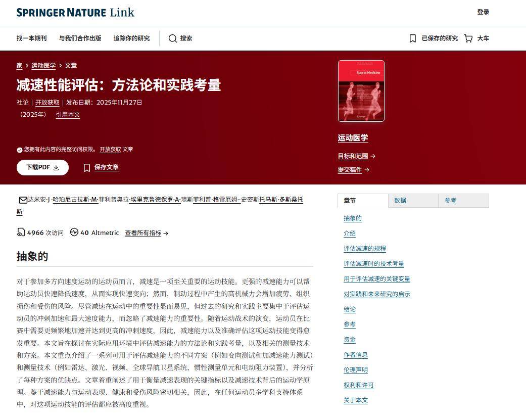Select the 章节 tab

click(350, 201)
